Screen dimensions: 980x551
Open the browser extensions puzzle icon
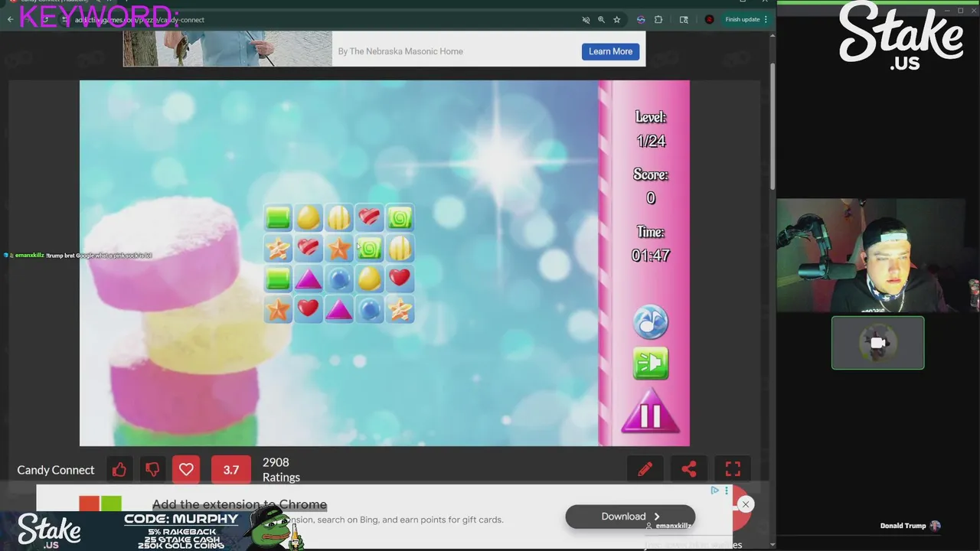[x=658, y=19]
